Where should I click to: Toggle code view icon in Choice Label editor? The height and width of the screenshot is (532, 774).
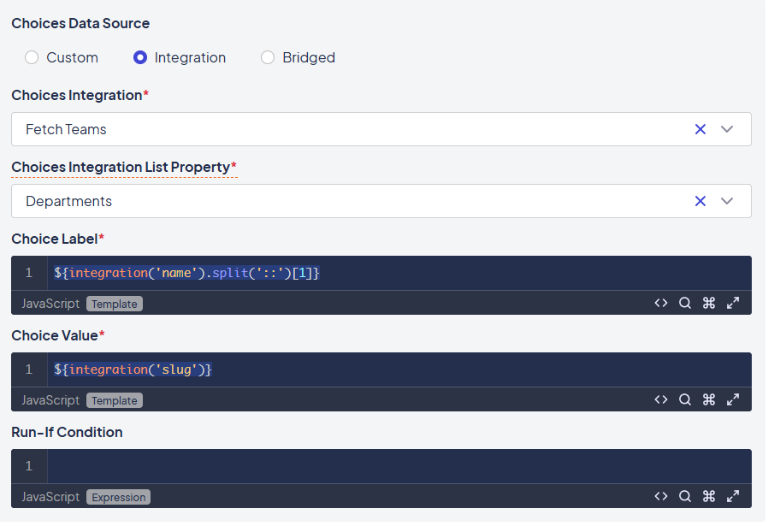661,303
